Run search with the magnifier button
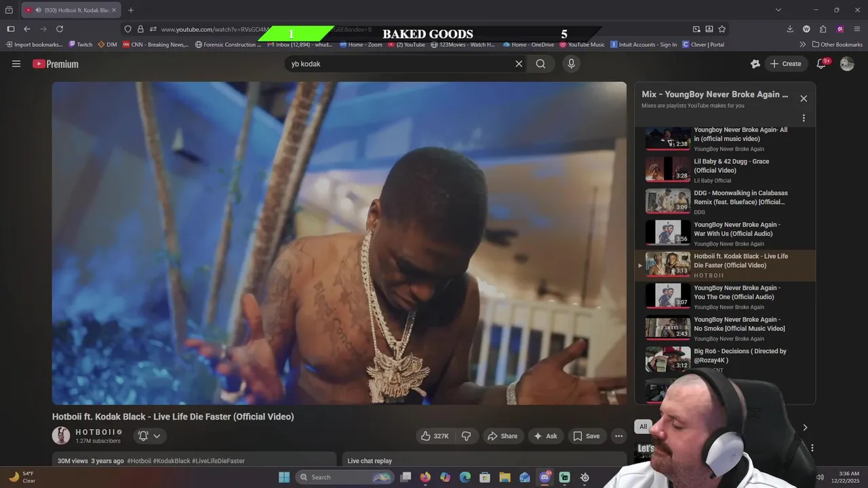Screen dimensions: 868x488 pyautogui.click(x=540, y=64)
